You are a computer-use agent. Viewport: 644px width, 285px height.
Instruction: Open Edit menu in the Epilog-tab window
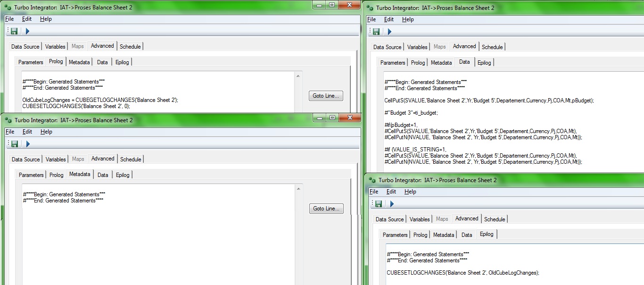391,192
